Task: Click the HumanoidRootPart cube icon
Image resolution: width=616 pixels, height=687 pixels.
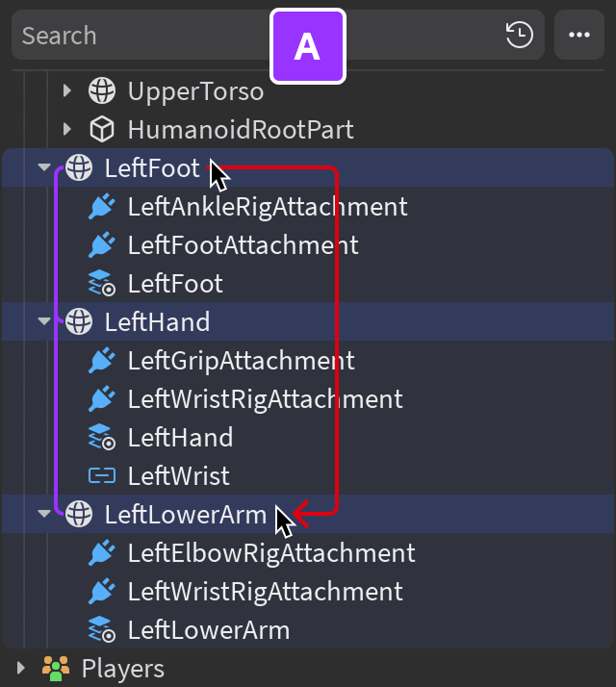Action: (101, 129)
